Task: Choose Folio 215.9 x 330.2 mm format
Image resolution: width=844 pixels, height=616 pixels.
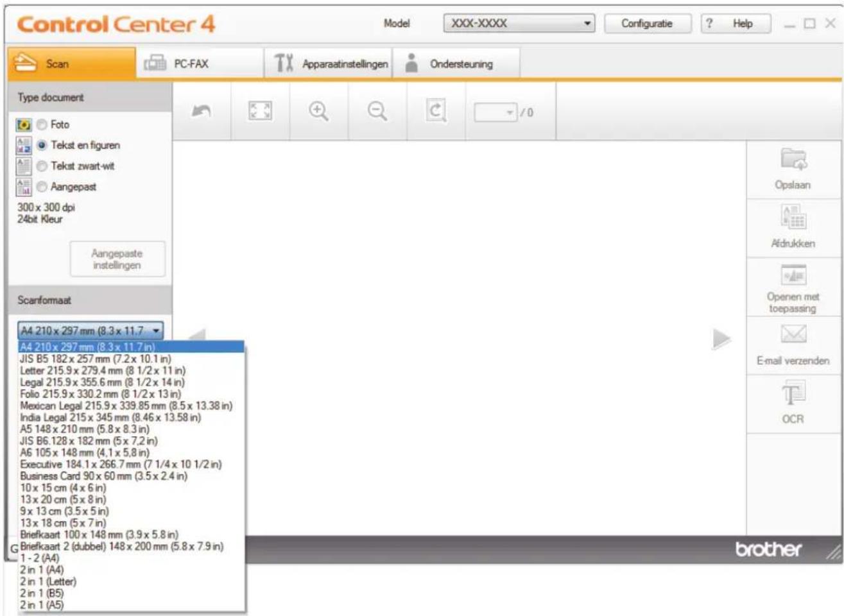Action: [x=132, y=394]
